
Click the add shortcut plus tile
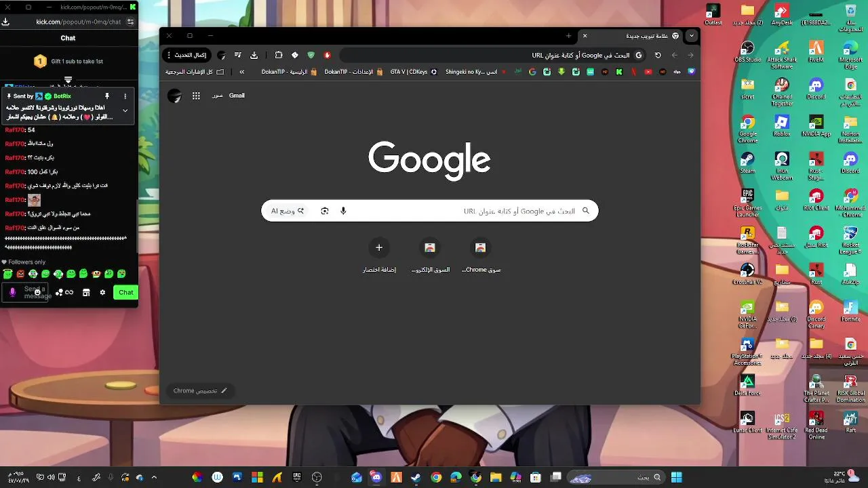379,247
